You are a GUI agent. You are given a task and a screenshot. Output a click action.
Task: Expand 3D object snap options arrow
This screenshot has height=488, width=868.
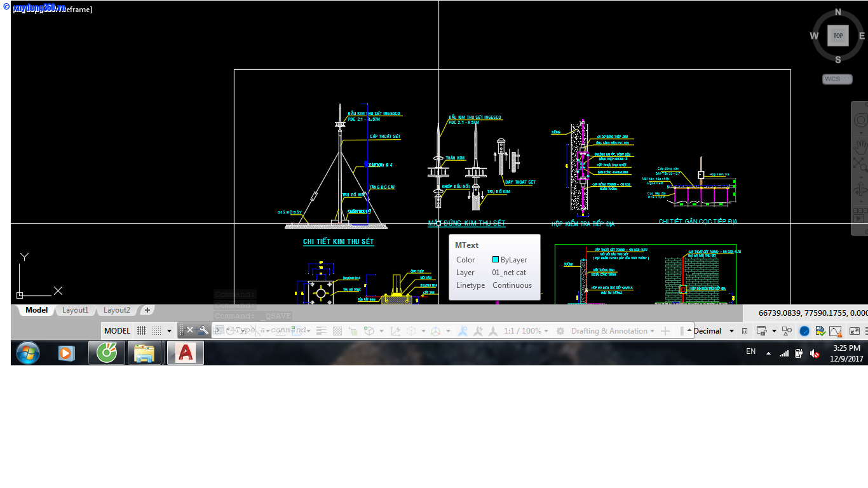point(381,331)
